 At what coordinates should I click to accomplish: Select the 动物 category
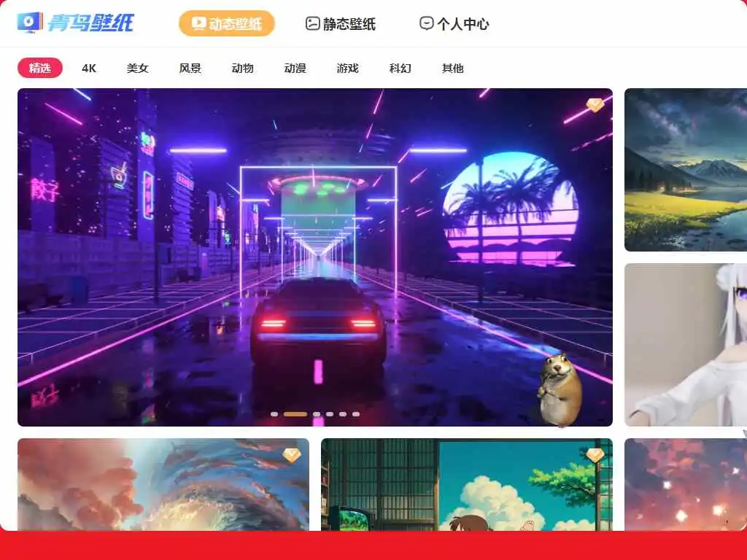click(242, 68)
